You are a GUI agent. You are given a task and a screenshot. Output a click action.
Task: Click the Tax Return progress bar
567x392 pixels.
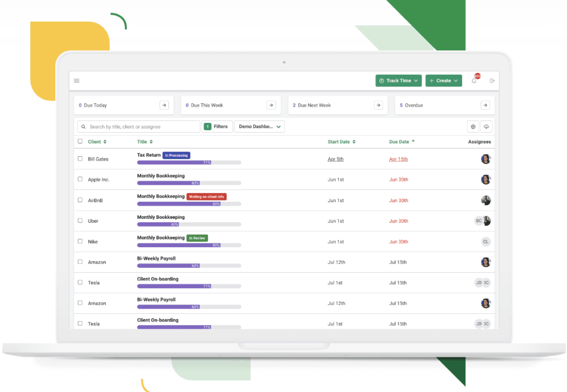(189, 163)
